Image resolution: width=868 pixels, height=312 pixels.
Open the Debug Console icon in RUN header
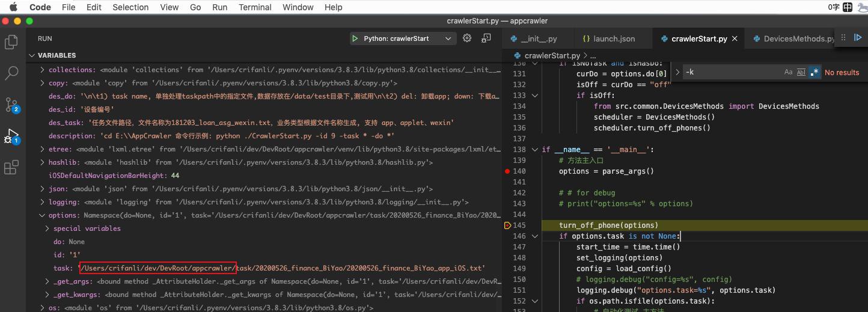pos(486,38)
